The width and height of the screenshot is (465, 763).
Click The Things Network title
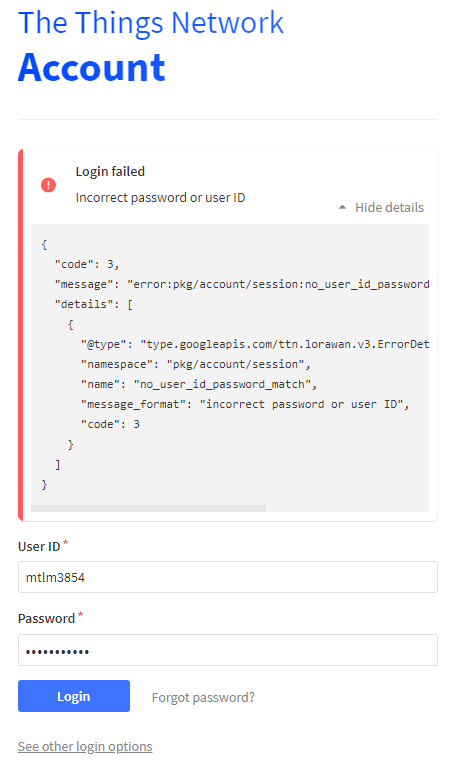point(151,22)
